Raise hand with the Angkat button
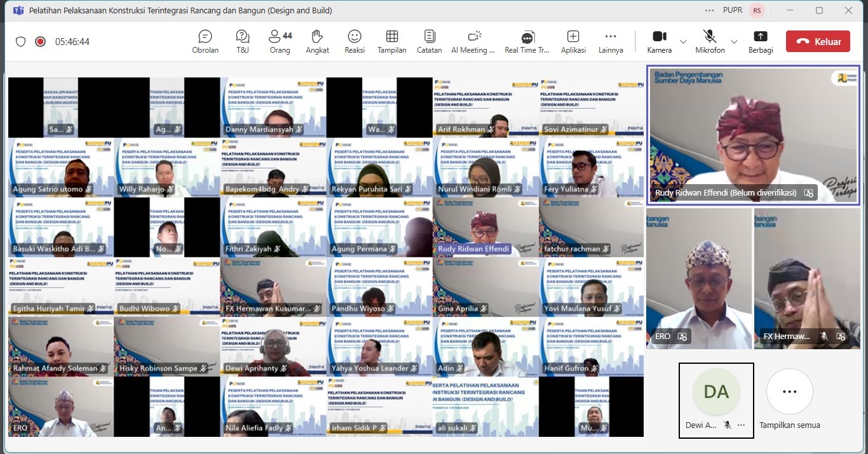Screen dimensions: 868x454 click(x=317, y=41)
